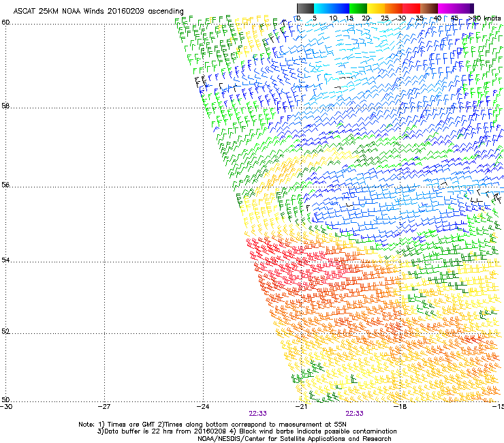Click the cyan 5-10 knots legend segment

click(x=323, y=8)
